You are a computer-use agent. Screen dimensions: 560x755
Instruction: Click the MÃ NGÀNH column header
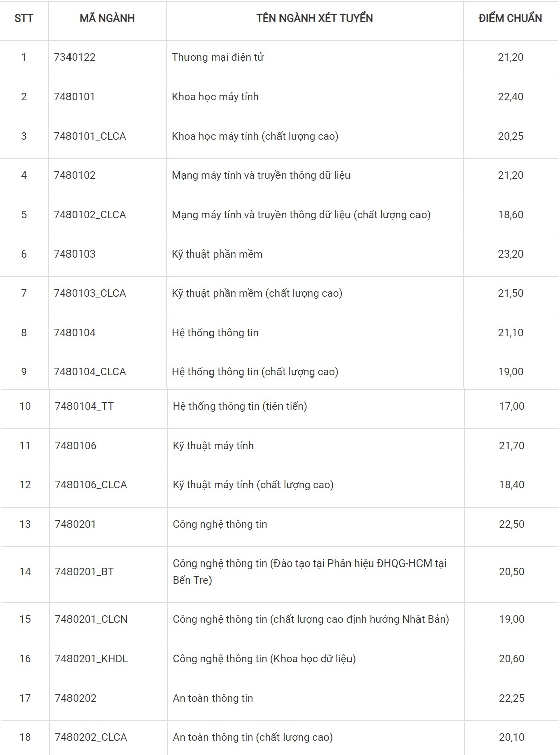pos(107,18)
